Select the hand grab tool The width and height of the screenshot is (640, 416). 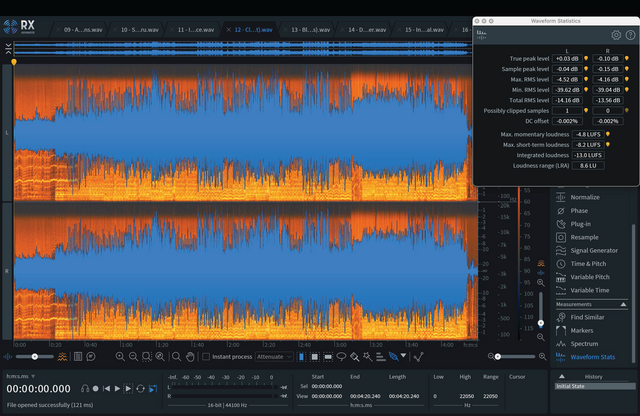[190, 356]
